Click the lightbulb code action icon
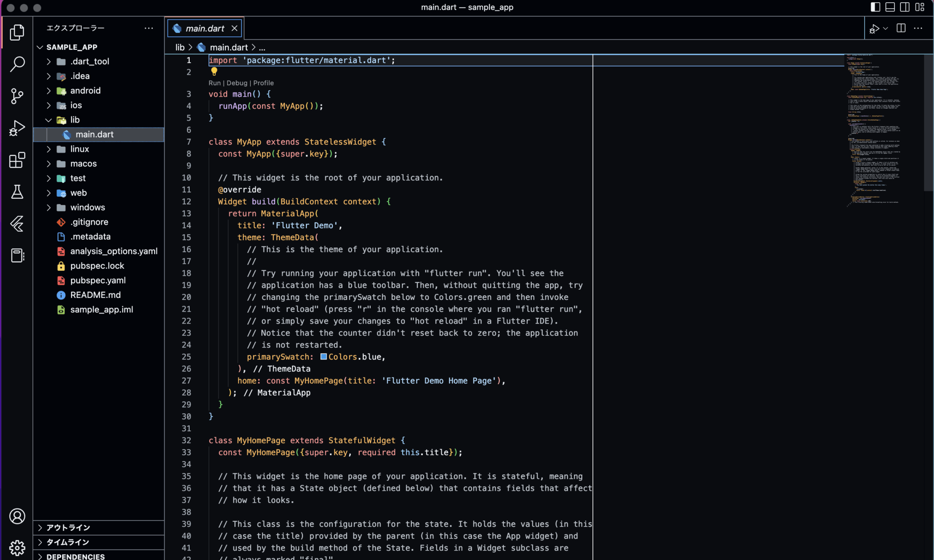The image size is (934, 560). [214, 72]
